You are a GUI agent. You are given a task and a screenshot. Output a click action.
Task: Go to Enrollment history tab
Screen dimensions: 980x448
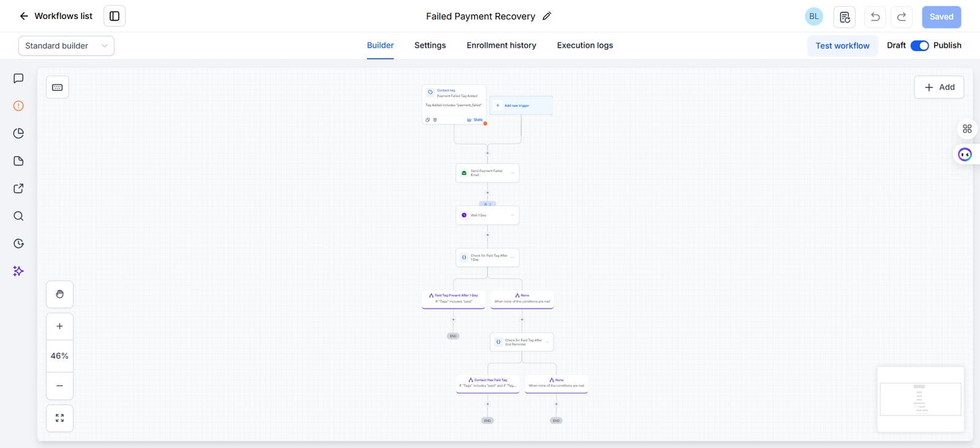(501, 45)
